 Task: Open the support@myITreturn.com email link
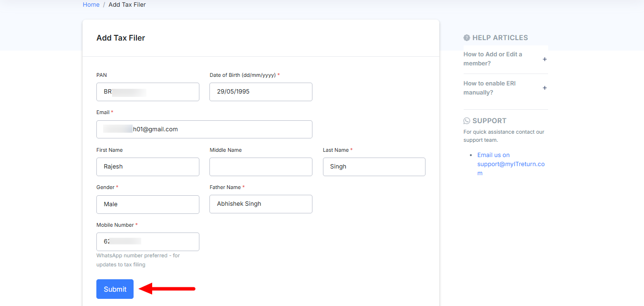(510, 164)
